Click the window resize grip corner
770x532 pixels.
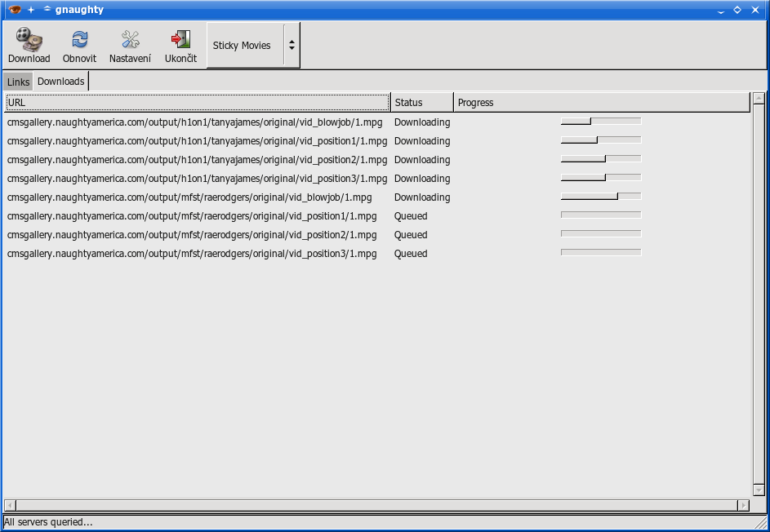coord(762,523)
